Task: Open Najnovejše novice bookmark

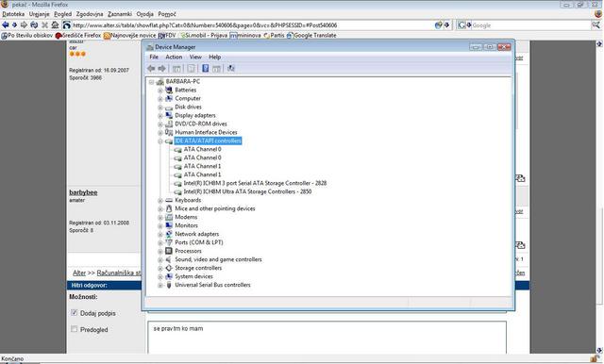Action: click(130, 36)
